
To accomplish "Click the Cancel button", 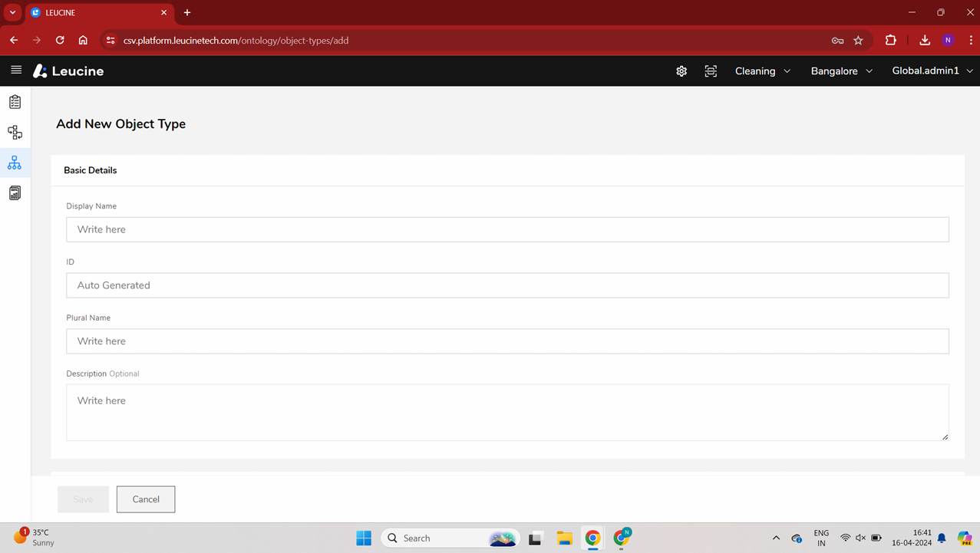I will (146, 499).
